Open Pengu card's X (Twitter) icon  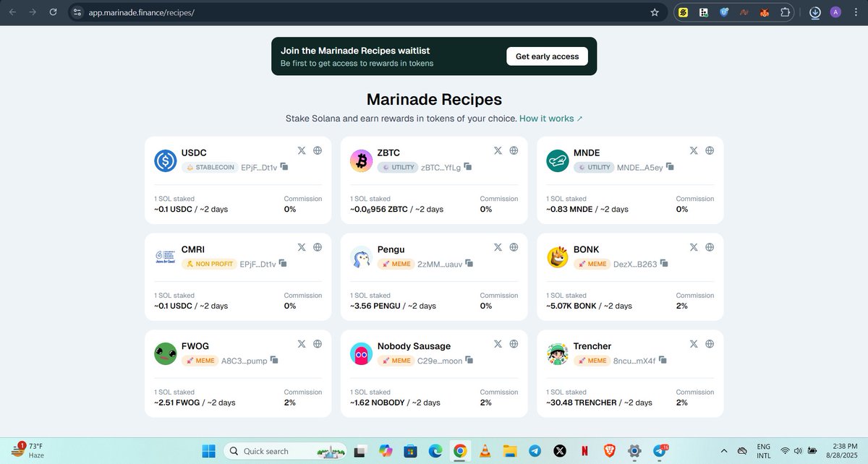click(498, 247)
